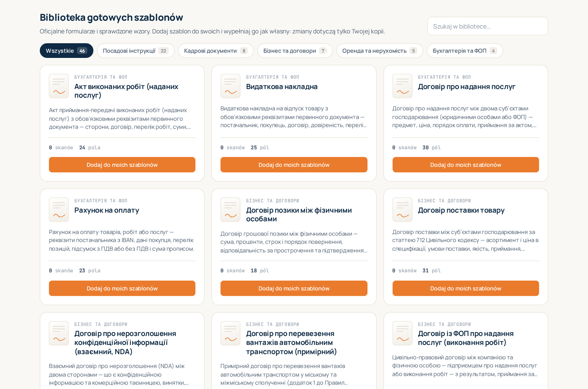
Task: Add Договір позики to my templates
Action: tap(294, 288)
